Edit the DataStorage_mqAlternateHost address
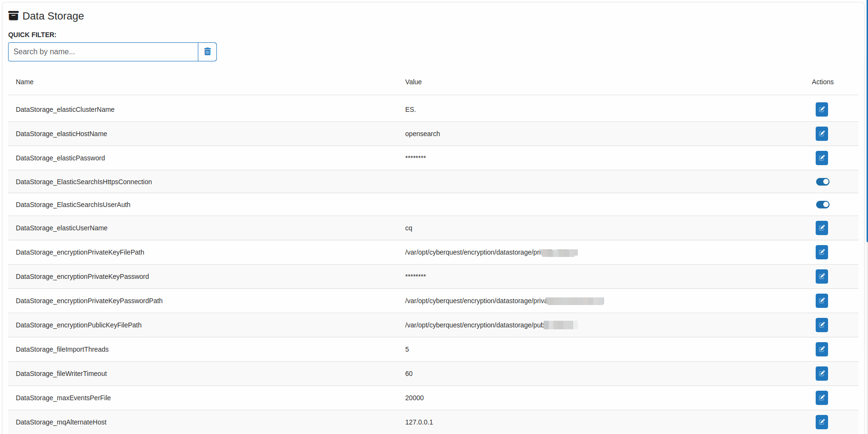Image resolution: width=868 pixels, height=434 pixels. pyautogui.click(x=821, y=422)
